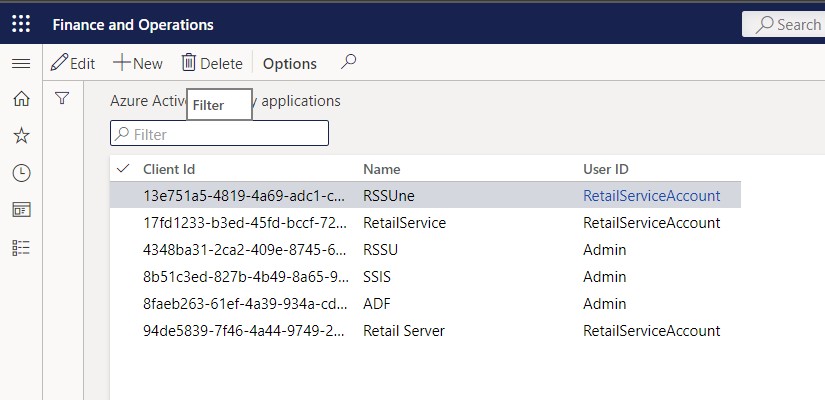
Task: Click the RSSUne name cell
Action: [389, 196]
